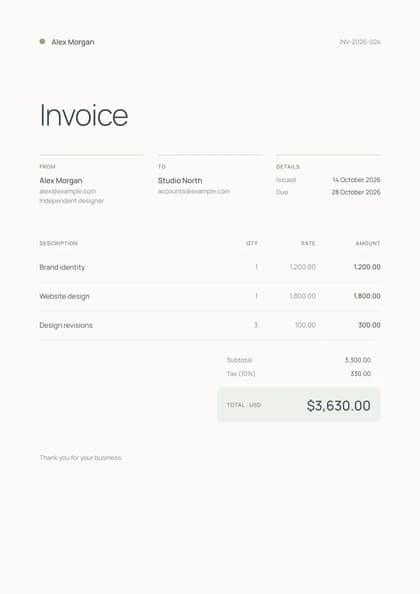Click the bold amount '1,200.00' for Brand identity
420x594 pixels.
(x=367, y=267)
